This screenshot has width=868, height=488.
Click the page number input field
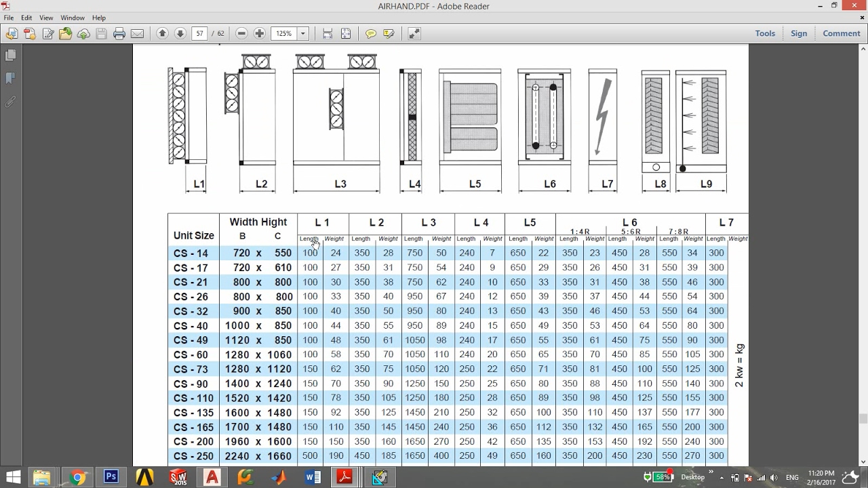[x=199, y=33]
